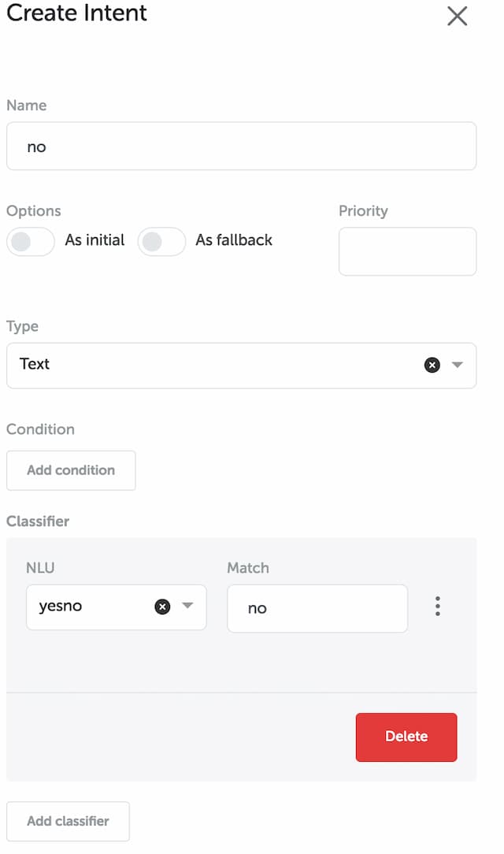Click the Classifier section heading
This screenshot has height=854, width=504.
click(x=38, y=522)
